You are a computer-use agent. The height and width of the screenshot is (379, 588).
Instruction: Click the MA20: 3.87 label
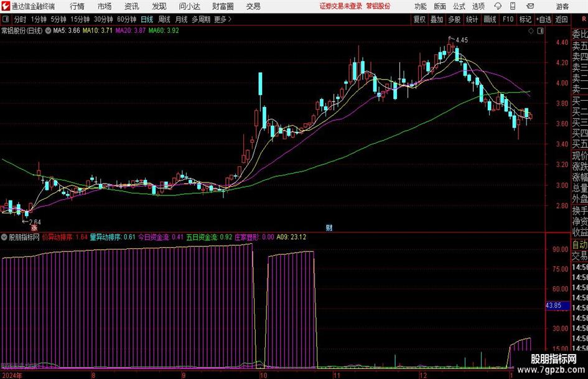click(x=130, y=30)
